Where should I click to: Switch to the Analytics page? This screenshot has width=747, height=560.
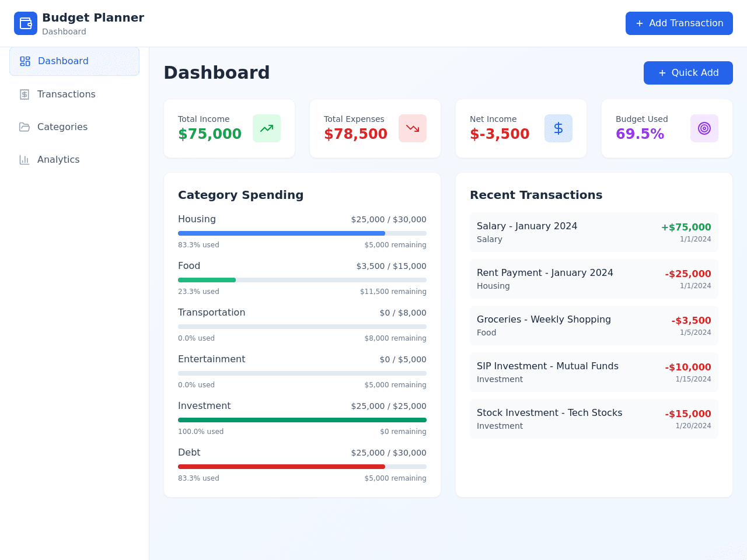click(x=75, y=160)
